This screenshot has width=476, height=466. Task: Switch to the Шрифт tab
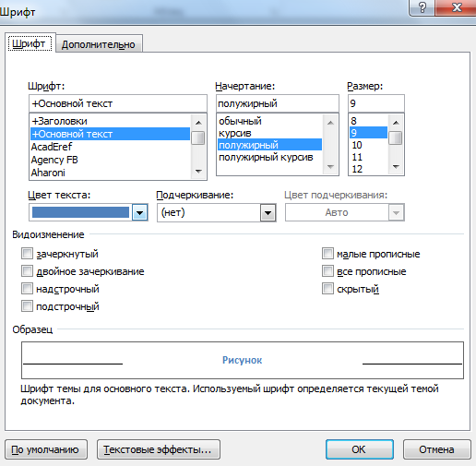[30, 44]
